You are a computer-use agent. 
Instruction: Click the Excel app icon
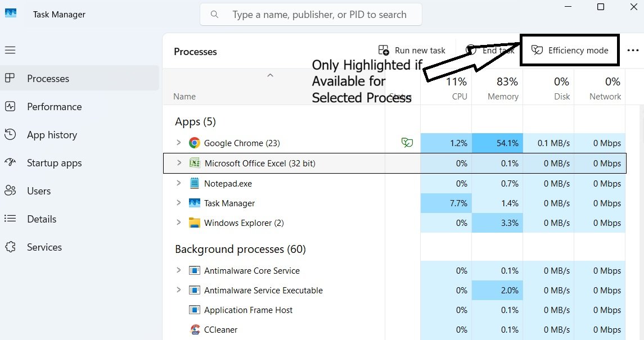point(194,163)
